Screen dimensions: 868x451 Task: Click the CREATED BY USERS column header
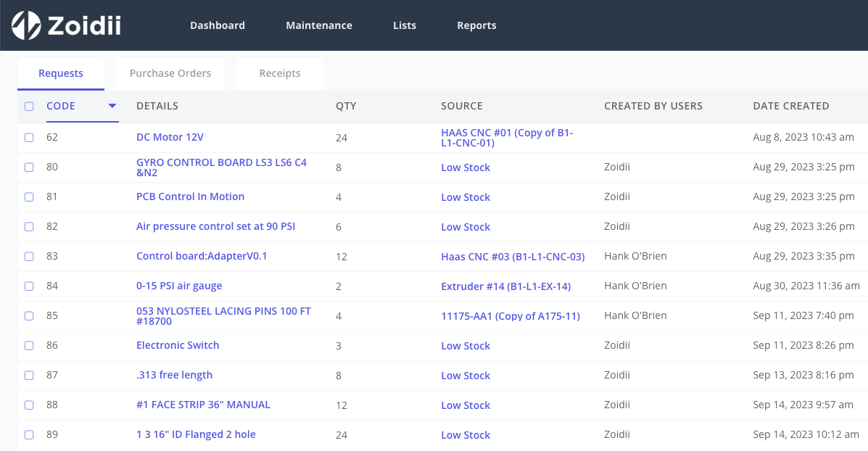(x=653, y=107)
